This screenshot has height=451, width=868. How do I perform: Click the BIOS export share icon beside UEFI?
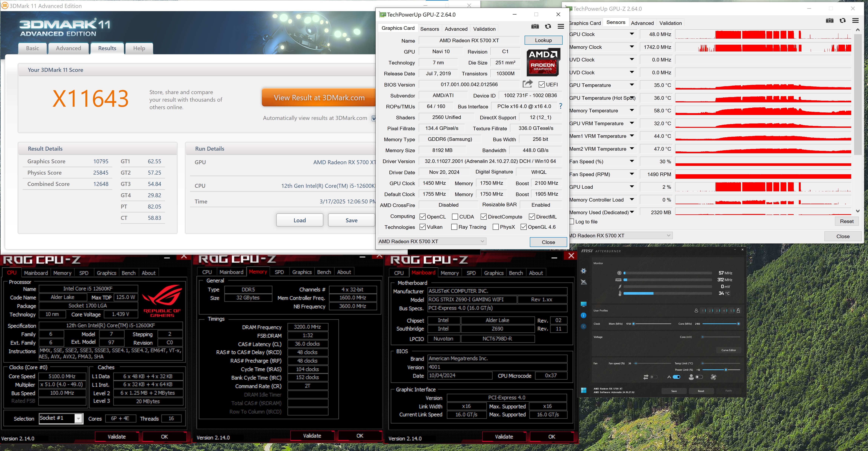point(527,84)
